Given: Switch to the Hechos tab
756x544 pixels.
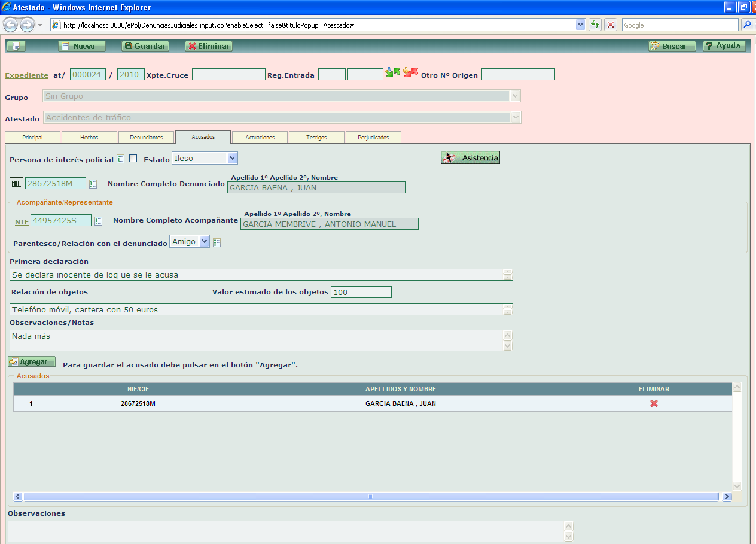Looking at the screenshot, I should (x=89, y=138).
